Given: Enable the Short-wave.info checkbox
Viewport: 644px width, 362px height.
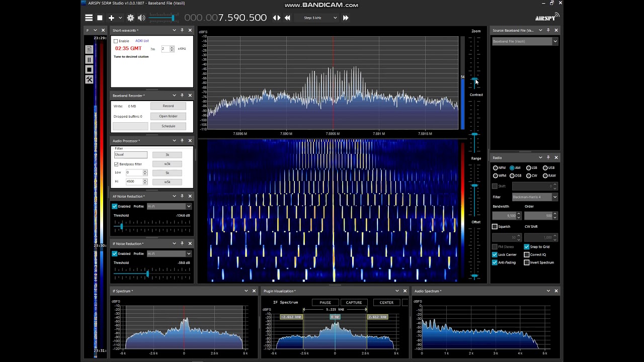Looking at the screenshot, I should [116, 41].
